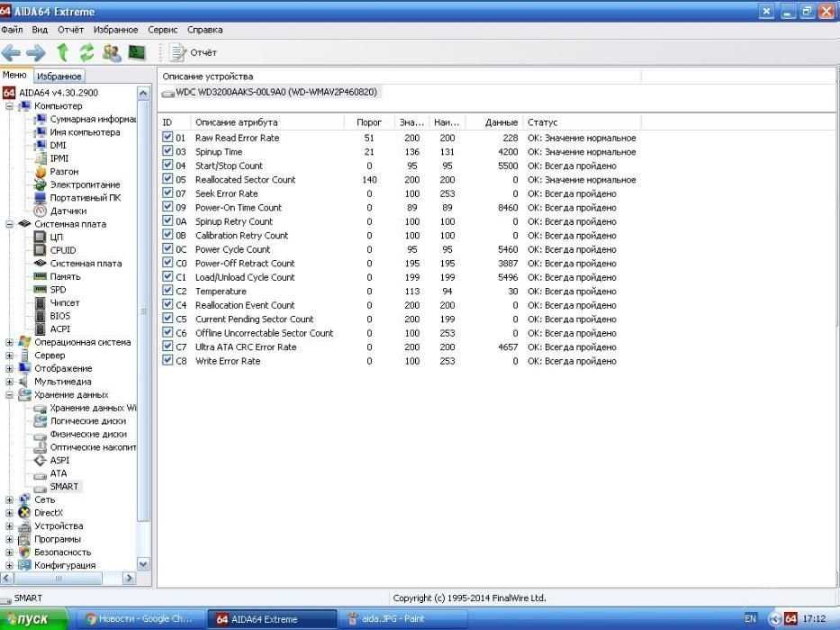Open the Отчёт menu

[71, 30]
